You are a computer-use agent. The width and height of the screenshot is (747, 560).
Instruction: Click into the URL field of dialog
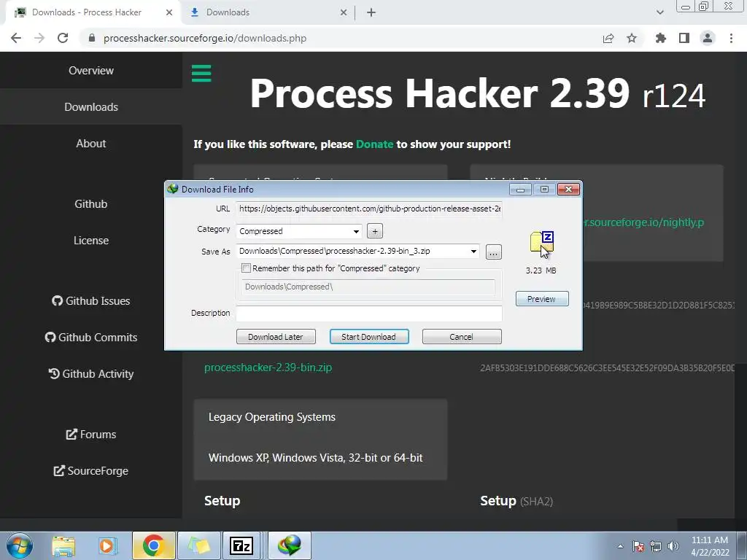pos(369,209)
